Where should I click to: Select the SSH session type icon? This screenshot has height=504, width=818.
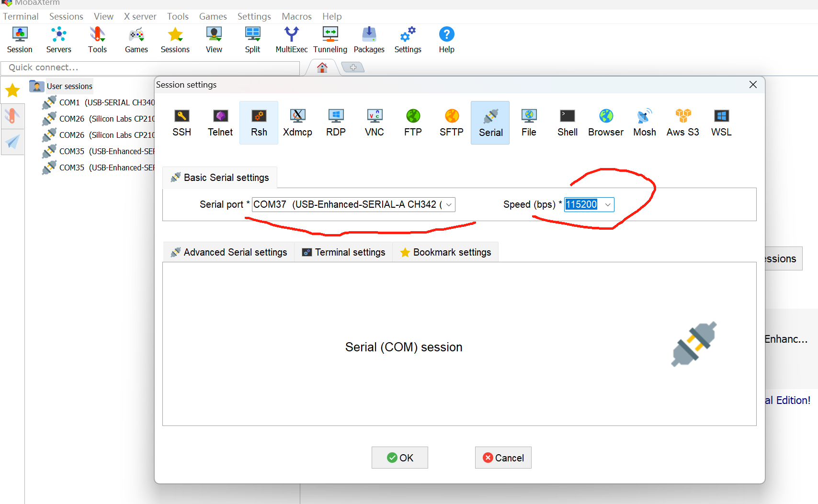tap(182, 123)
